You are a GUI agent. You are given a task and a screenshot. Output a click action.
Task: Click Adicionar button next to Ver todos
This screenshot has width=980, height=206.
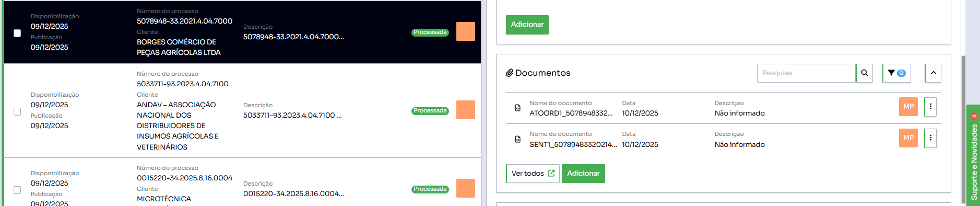(x=583, y=174)
